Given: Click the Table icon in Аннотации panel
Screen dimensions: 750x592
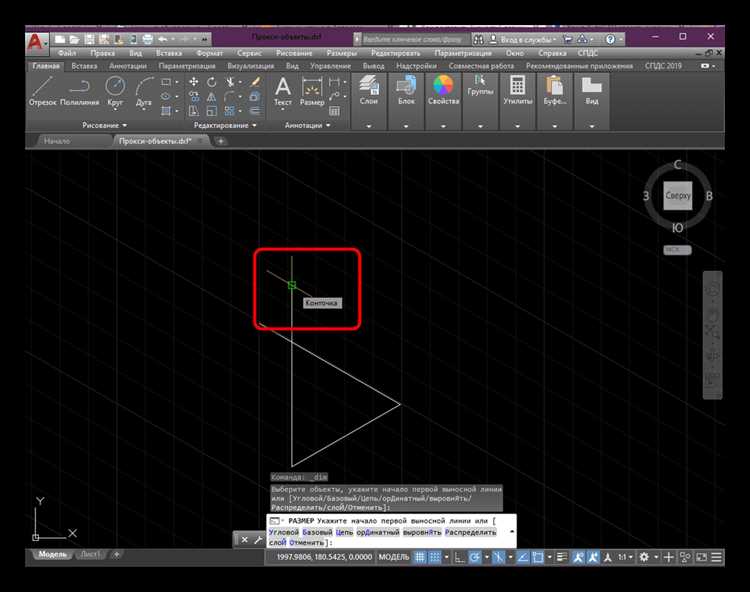Looking at the screenshot, I should click(334, 111).
